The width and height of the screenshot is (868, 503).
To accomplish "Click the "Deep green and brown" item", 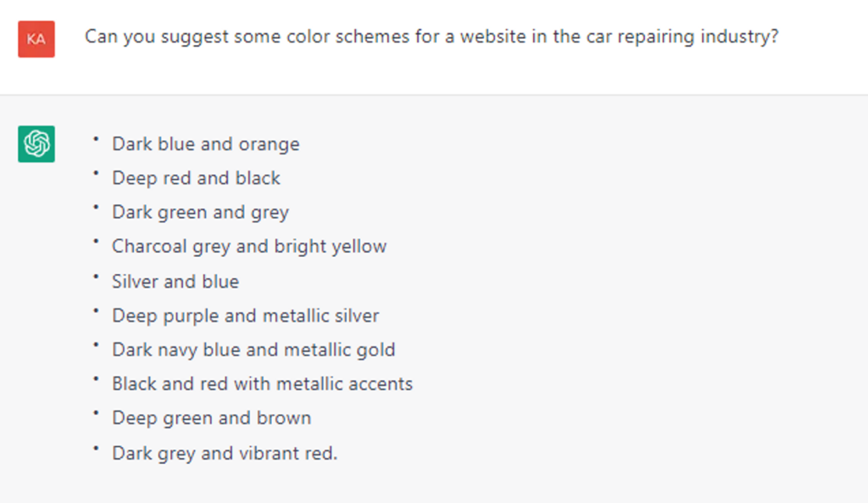I will pyautogui.click(x=212, y=418).
